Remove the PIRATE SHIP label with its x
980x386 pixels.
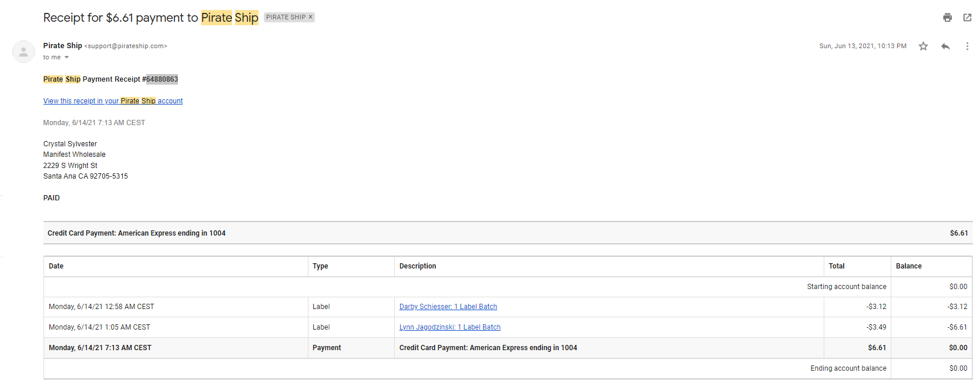click(x=311, y=17)
